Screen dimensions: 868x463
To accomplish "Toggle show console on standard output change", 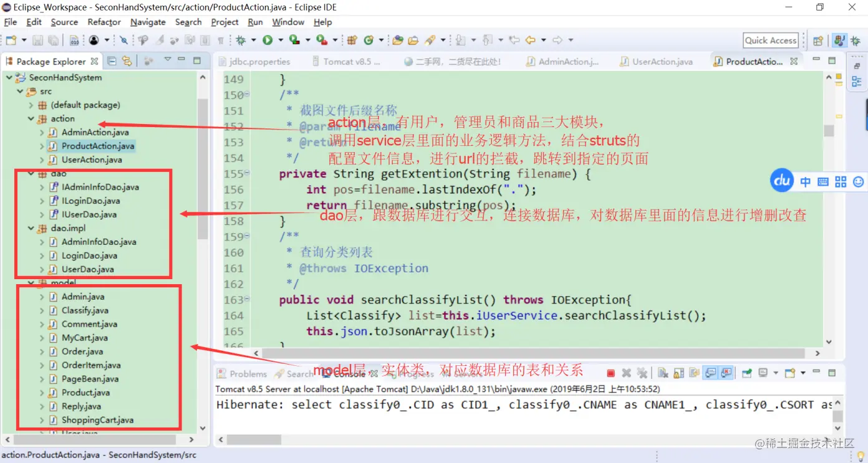I will click(x=710, y=373).
